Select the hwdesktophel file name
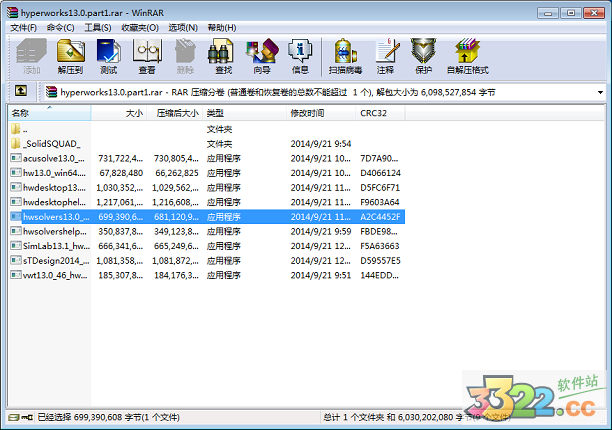The width and height of the screenshot is (612, 430). point(54,202)
